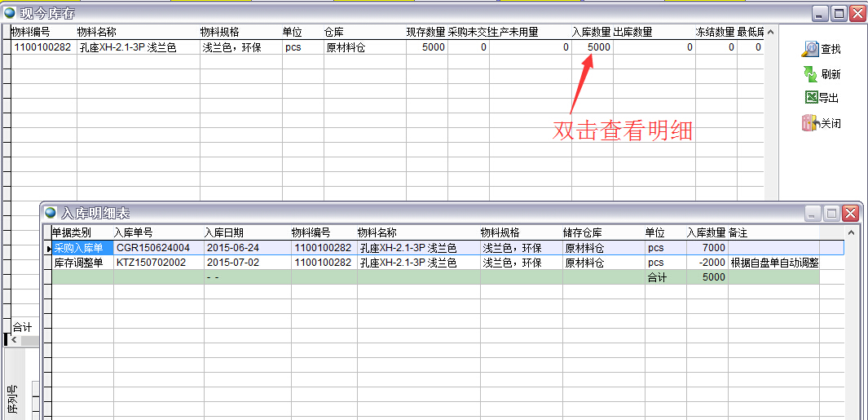Click the 导出 (Export) Excel icon
868x420 pixels.
810,98
